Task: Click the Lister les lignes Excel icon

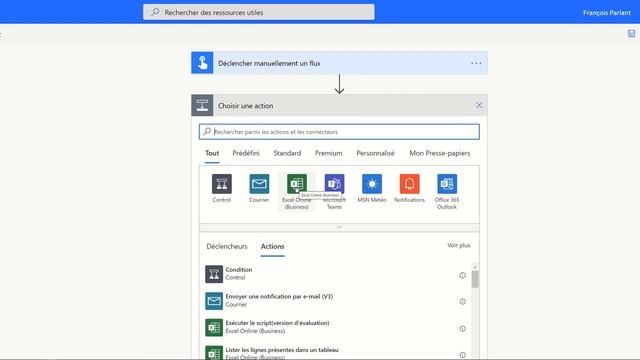Action: tap(214, 353)
